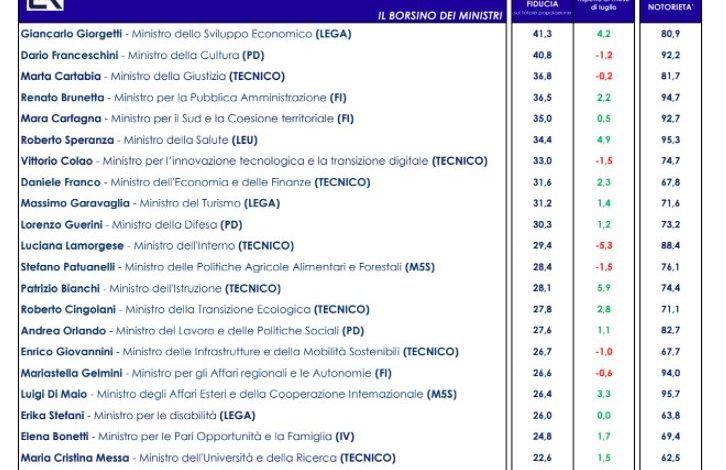Click the Maria Cristina Messa row name

(x=73, y=457)
